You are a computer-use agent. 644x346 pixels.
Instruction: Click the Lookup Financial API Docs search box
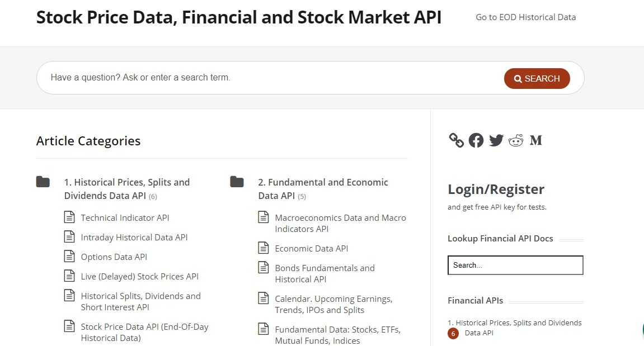point(515,266)
